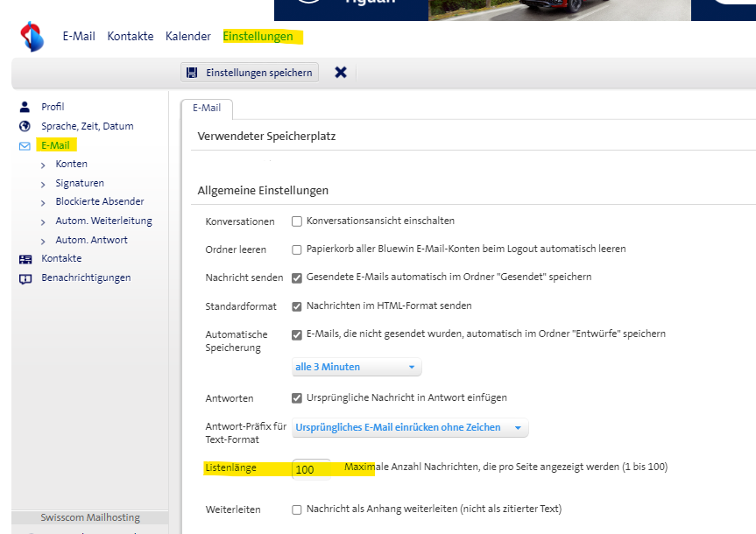Select the E-Mail settings tab
Viewport: 756px width, 534px height.
tap(207, 109)
